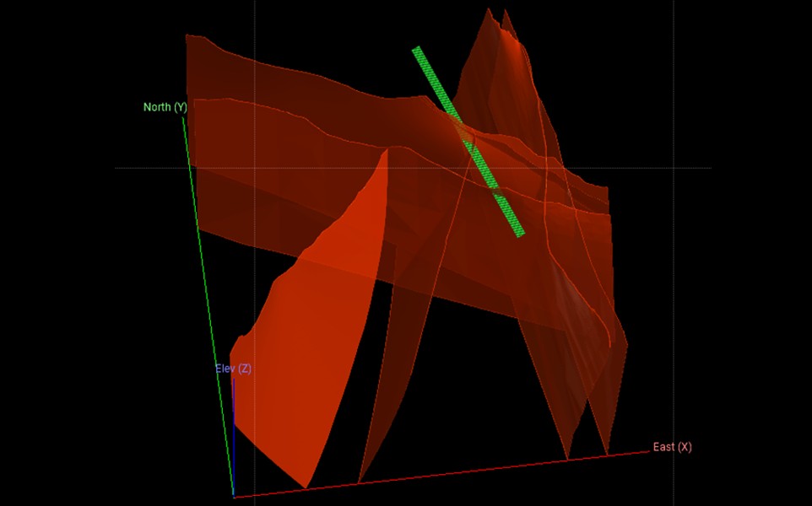Click the tall peaked surface's summit
The width and height of the screenshot is (812, 506).
(488, 11)
